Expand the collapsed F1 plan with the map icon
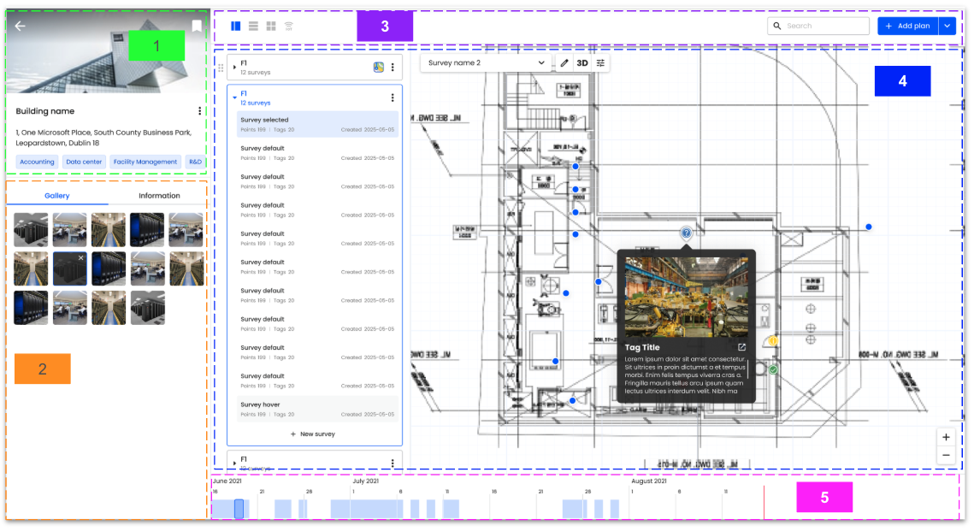980x531 pixels. click(234, 67)
